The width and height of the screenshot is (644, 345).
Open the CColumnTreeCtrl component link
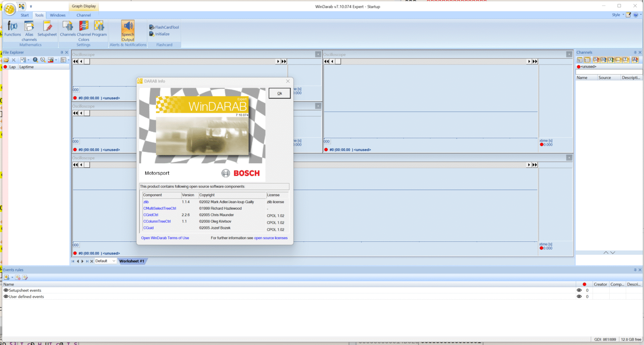click(157, 221)
